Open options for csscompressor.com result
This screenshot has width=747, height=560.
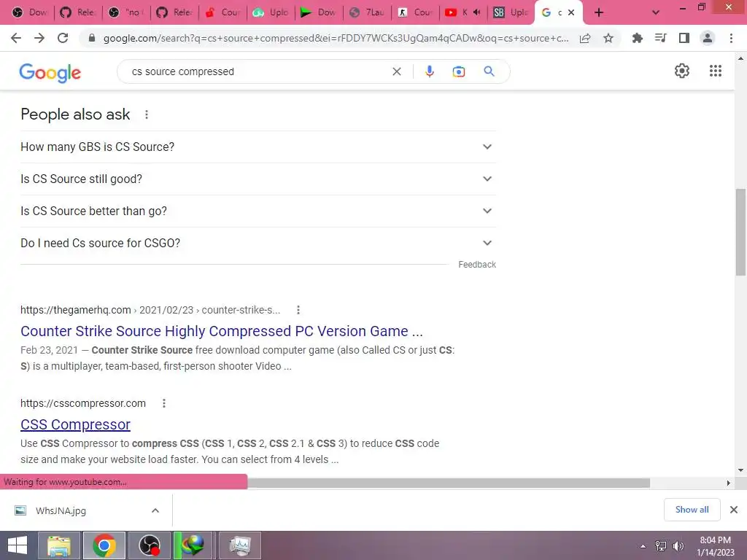tap(164, 403)
